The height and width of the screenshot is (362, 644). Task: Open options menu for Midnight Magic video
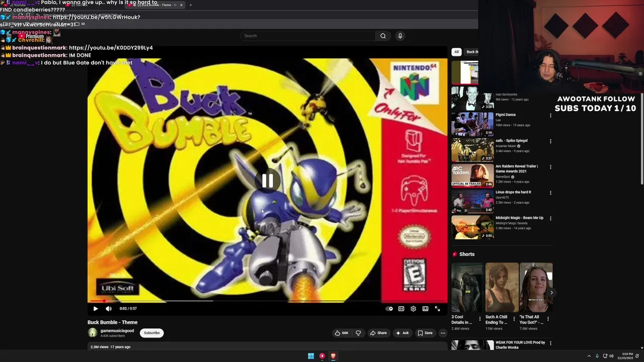(x=550, y=218)
